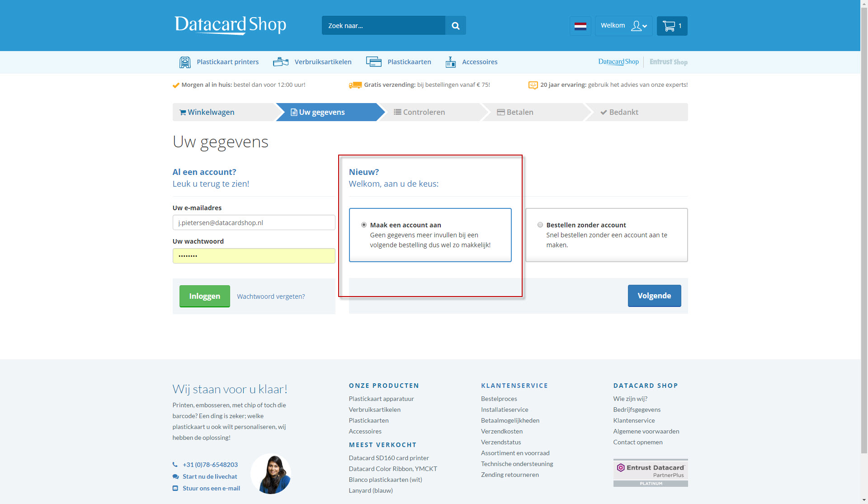
Task: Click the Entrust Shop logo
Action: 669,62
